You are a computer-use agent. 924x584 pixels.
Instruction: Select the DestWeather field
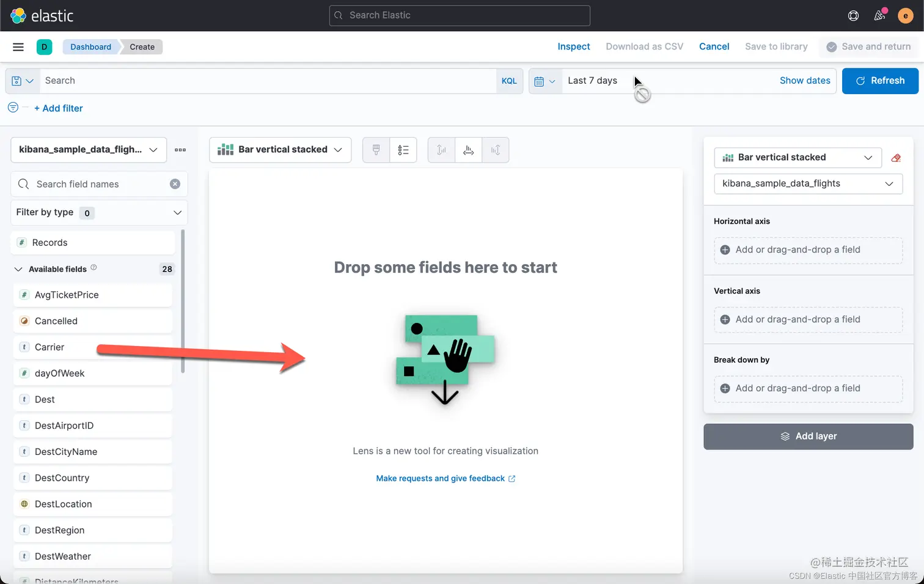93,556
